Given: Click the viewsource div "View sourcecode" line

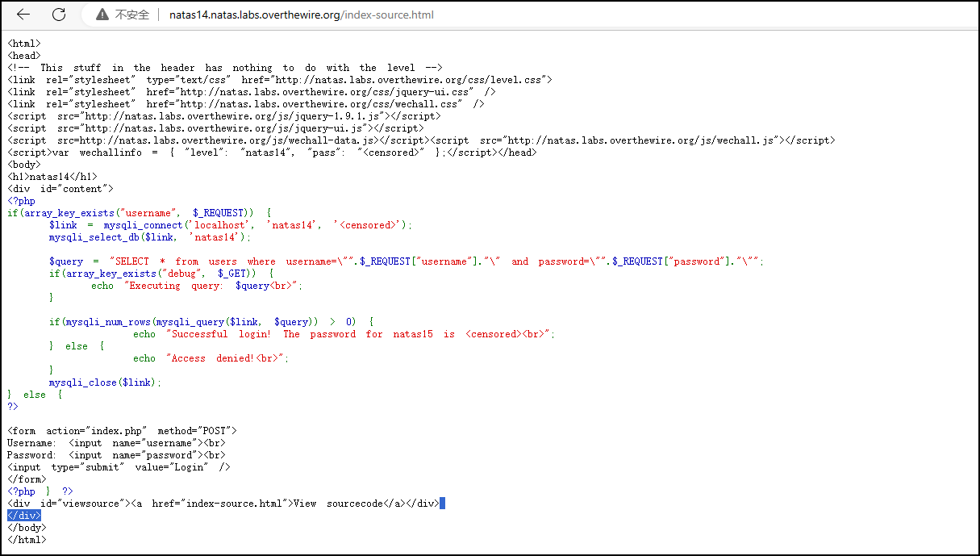Looking at the screenshot, I should coord(223,504).
